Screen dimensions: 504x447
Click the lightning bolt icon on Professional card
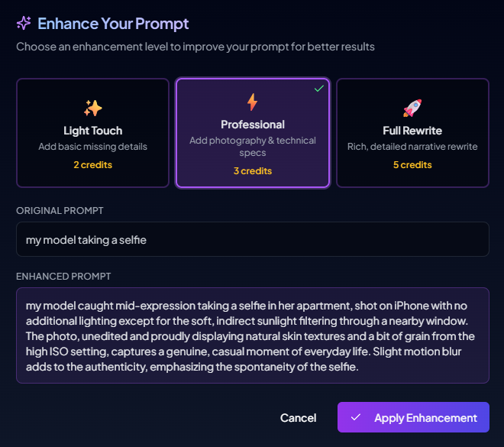(x=253, y=102)
